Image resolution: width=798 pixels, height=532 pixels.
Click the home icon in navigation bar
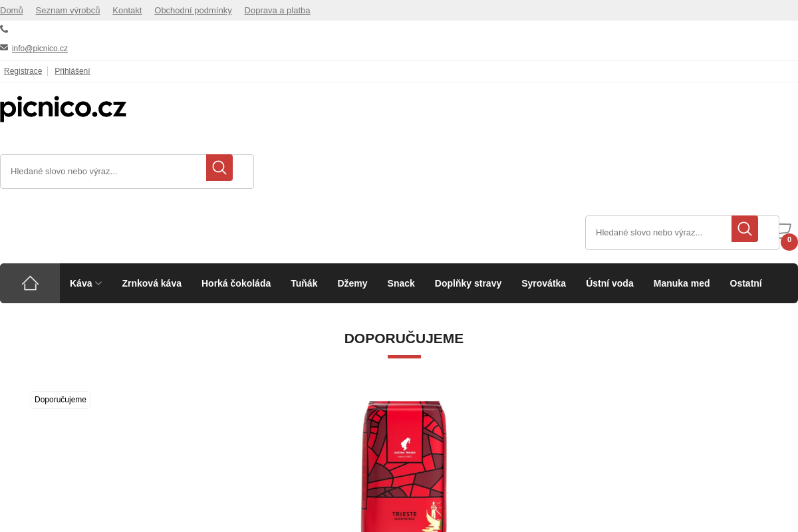(x=30, y=283)
